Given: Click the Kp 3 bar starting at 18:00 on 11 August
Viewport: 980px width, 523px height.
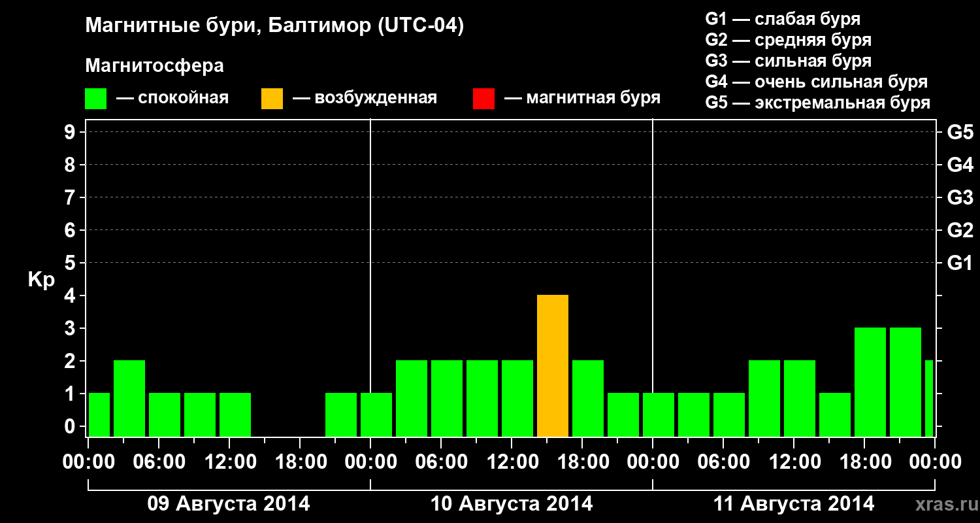Looking at the screenshot, I should click(x=870, y=382).
